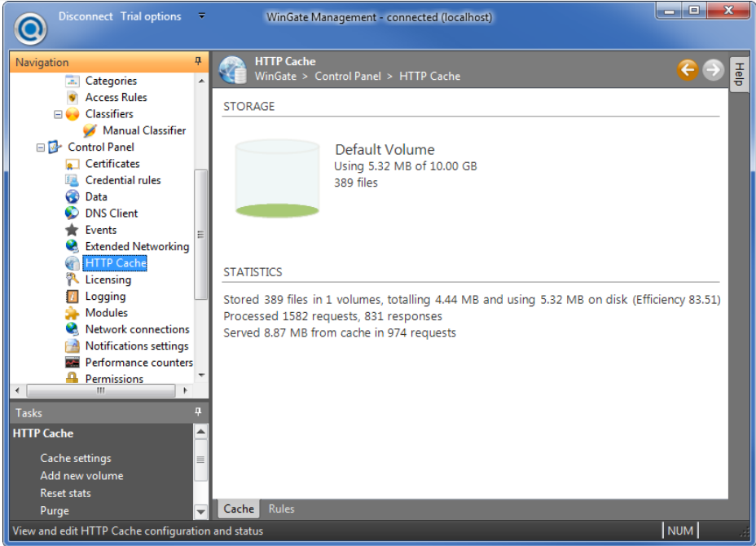This screenshot has width=756, height=546.
Task: Select DNS Client in navigation tree
Action: click(112, 214)
